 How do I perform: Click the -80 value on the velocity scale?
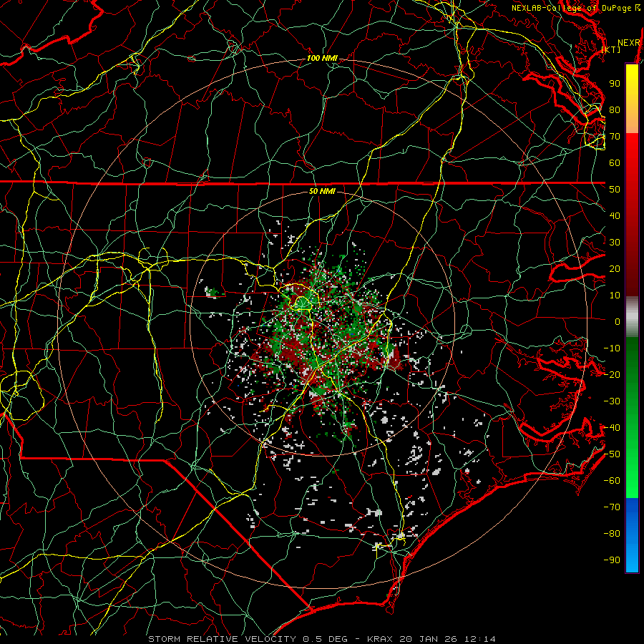point(612,534)
